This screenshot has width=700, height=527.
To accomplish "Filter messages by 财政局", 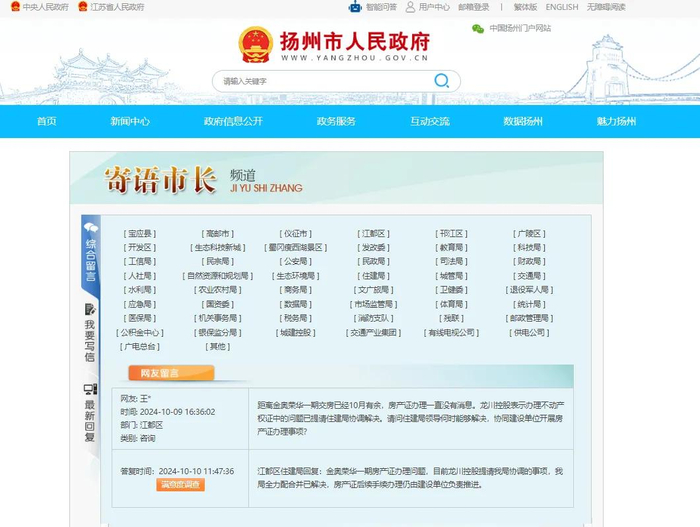I will point(529,261).
